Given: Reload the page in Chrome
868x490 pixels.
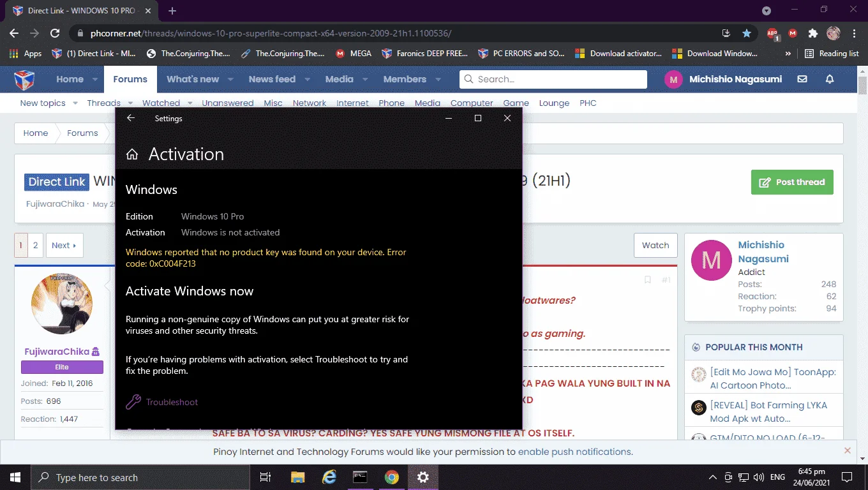Looking at the screenshot, I should 55,33.
